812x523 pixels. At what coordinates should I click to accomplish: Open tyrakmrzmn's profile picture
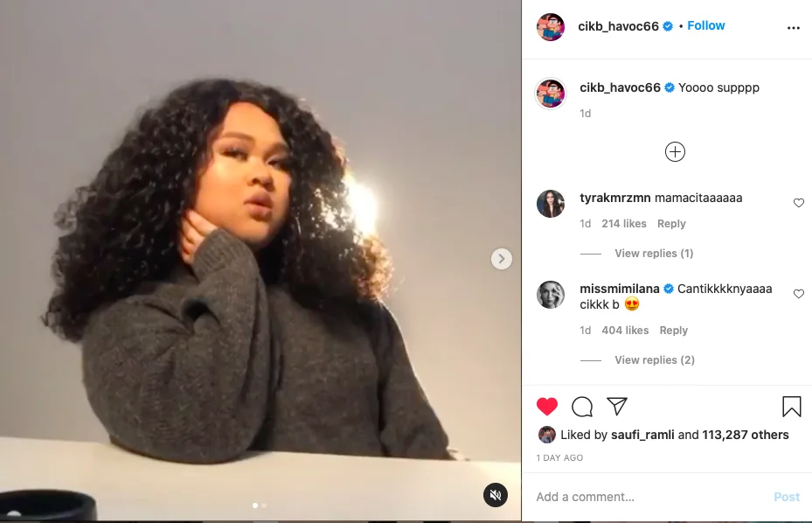(551, 203)
